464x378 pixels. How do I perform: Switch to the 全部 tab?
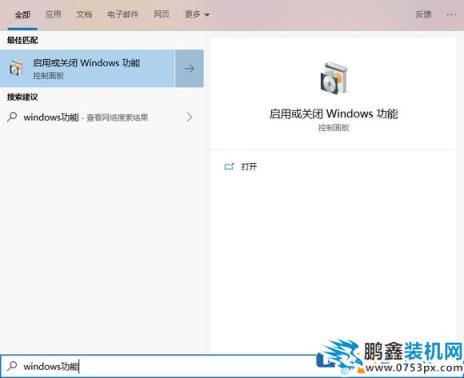pyautogui.click(x=22, y=15)
